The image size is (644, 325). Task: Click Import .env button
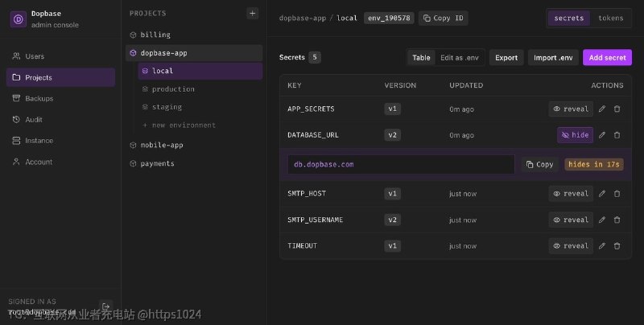(x=553, y=58)
